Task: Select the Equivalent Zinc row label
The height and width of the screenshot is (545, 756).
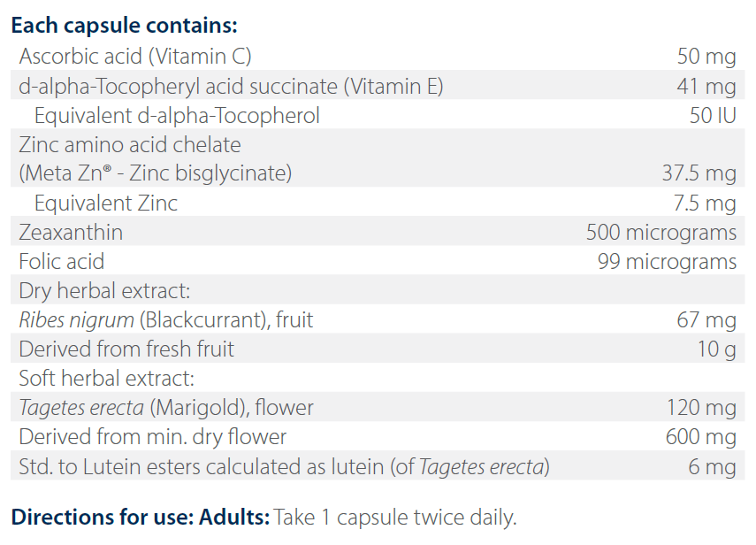Action: pos(106,203)
